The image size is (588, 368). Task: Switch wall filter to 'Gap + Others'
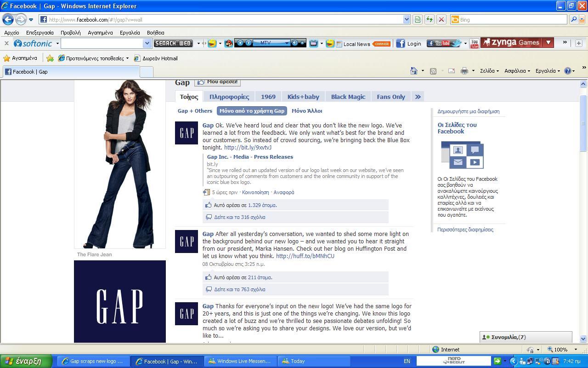(x=195, y=111)
